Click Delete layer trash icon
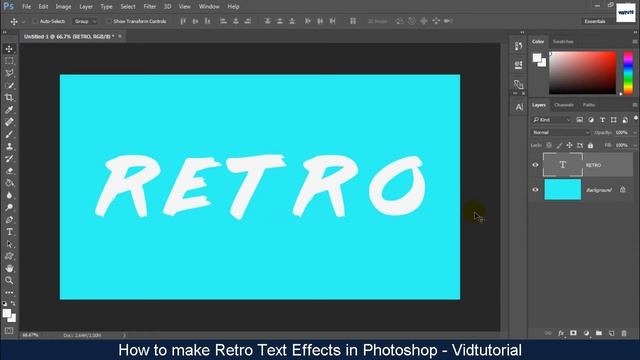Viewport: 640px width, 360px height. click(x=624, y=333)
